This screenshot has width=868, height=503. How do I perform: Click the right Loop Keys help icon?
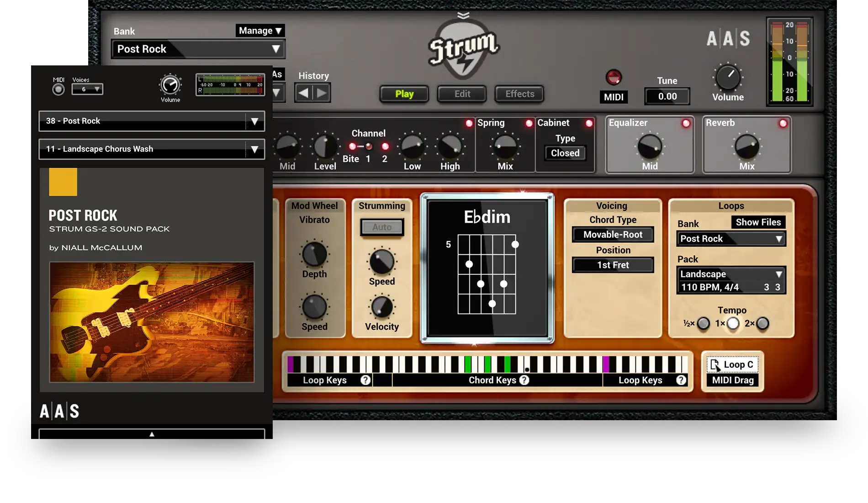pos(681,380)
